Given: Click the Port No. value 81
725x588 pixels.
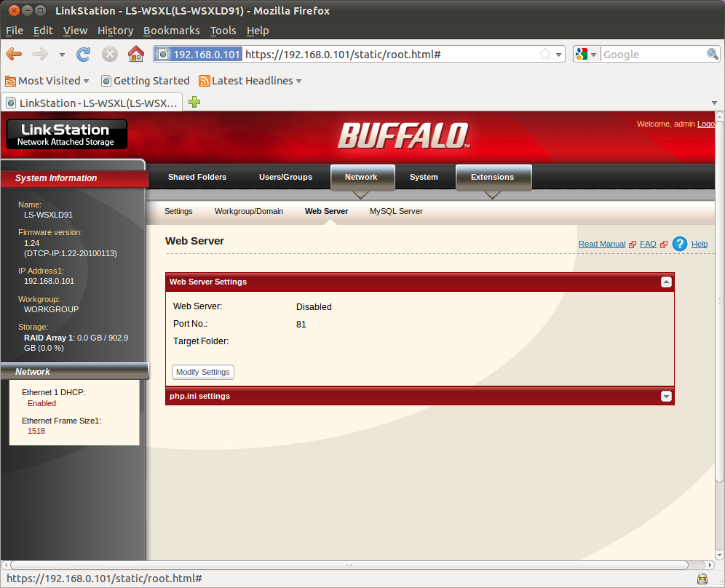Looking at the screenshot, I should pos(301,325).
